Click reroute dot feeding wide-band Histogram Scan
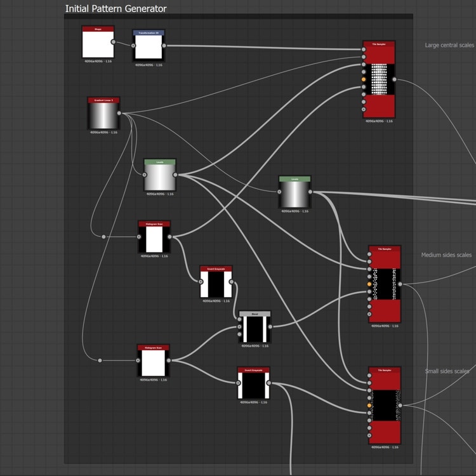This screenshot has height=476, width=476. coord(100,360)
